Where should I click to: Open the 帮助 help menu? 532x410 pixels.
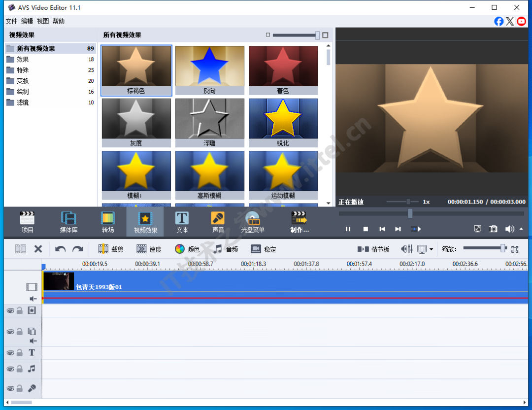click(58, 21)
